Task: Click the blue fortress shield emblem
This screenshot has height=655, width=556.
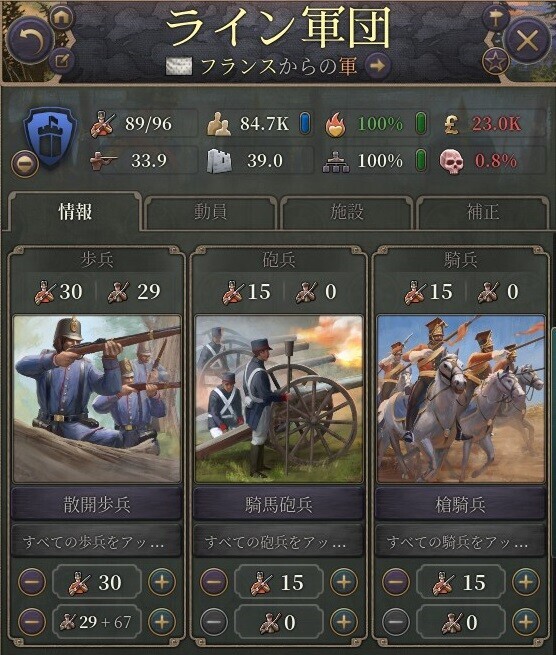Action: (x=50, y=137)
